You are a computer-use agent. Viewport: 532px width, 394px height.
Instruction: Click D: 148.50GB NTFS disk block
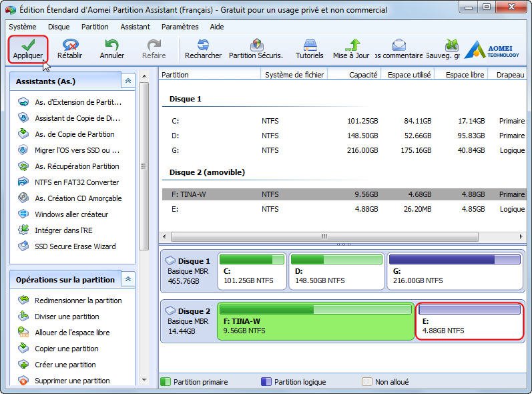pos(336,271)
